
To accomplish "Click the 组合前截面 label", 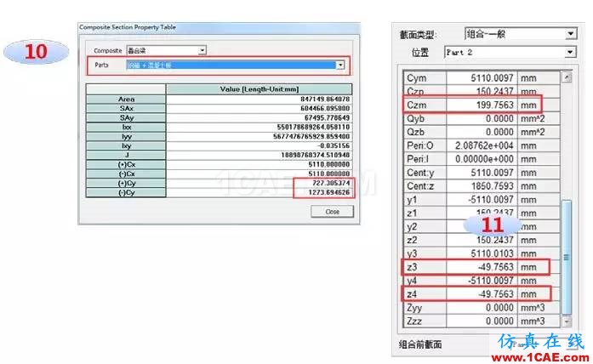I will click(x=420, y=344).
